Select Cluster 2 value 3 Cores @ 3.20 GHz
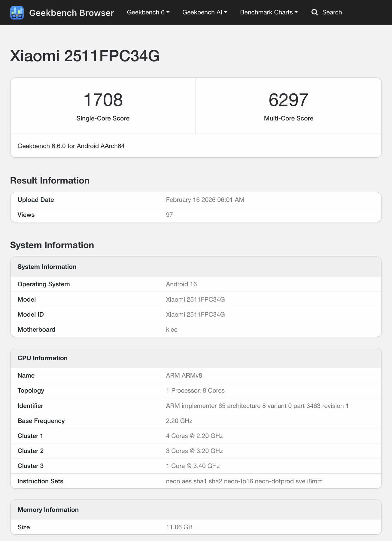 (195, 451)
